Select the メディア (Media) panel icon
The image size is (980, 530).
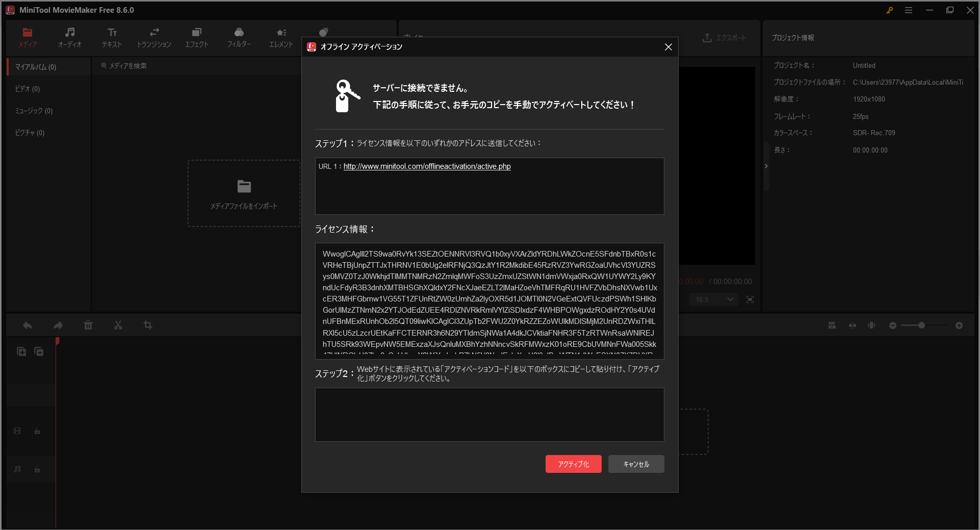click(28, 37)
